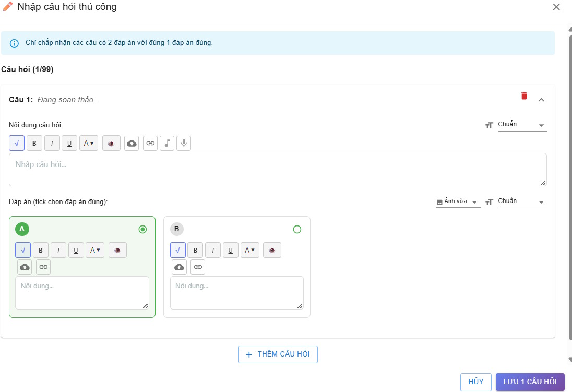Open the 'Ảnh vừa' image size dropdown

pyautogui.click(x=458, y=201)
